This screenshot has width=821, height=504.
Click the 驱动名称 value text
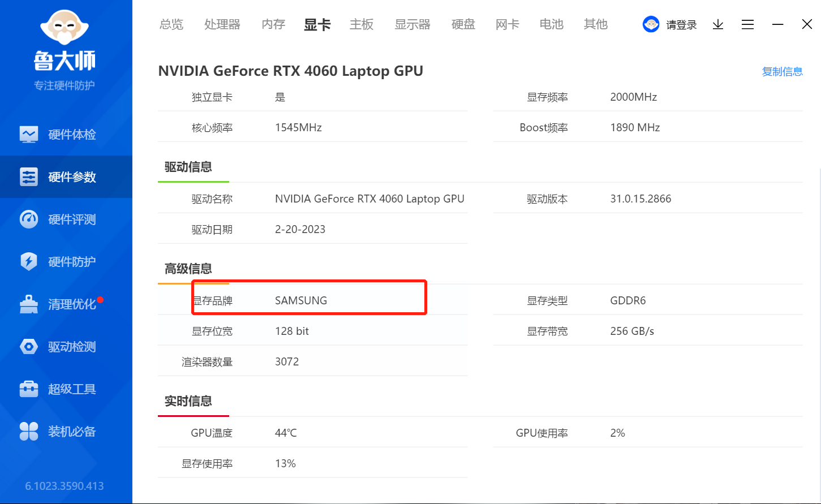[x=369, y=199]
